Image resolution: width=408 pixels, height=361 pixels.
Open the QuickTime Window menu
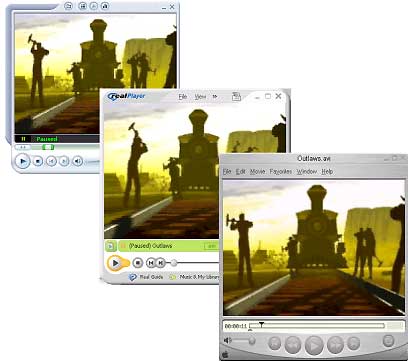coord(307,172)
